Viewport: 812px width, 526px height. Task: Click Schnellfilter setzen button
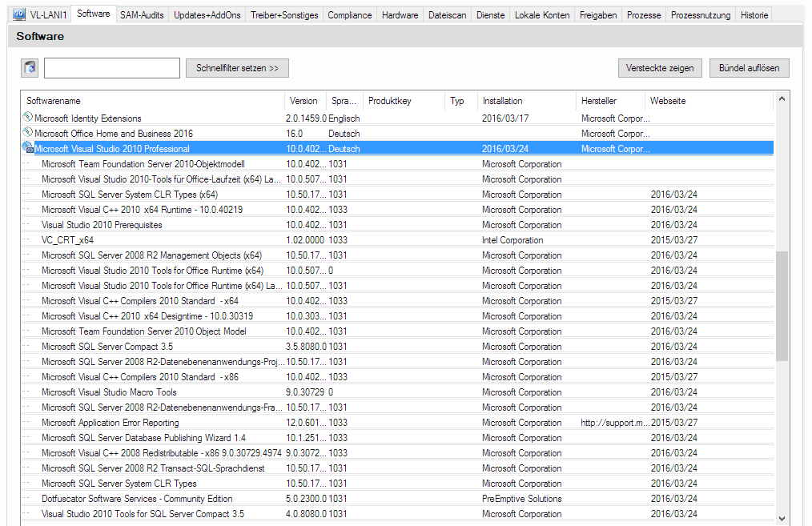[237, 68]
